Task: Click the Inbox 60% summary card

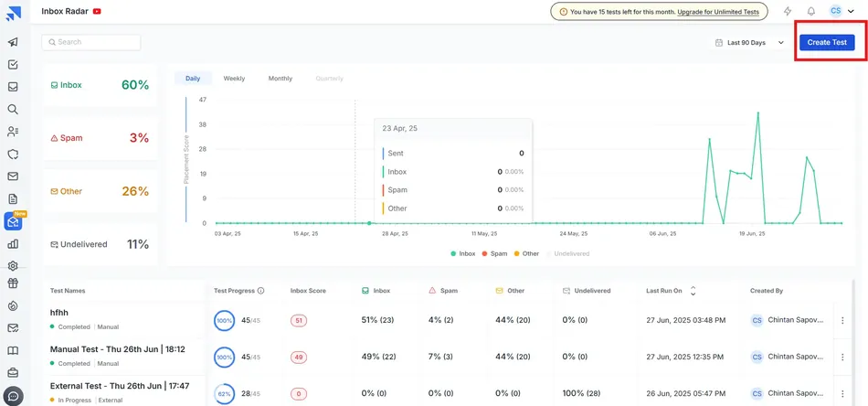Action: (100, 85)
